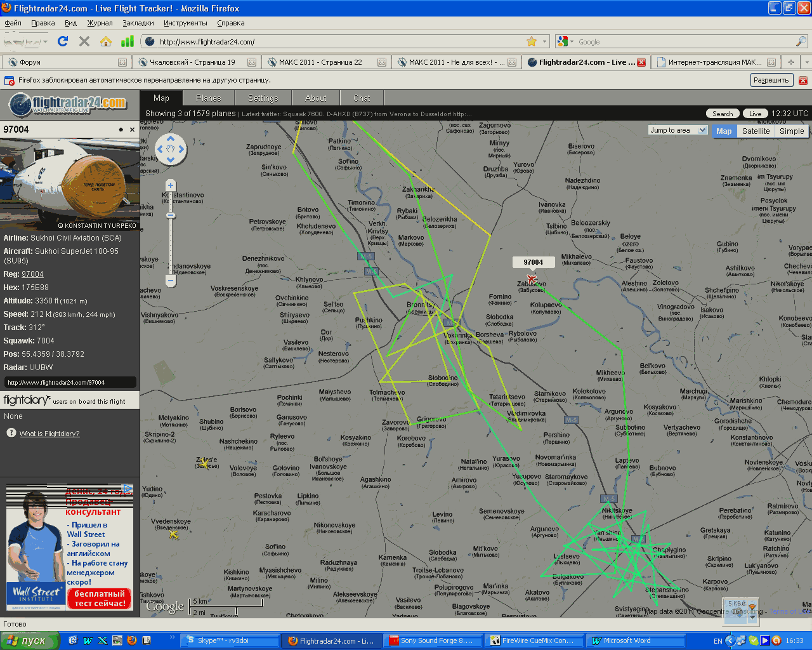This screenshot has width=812, height=650.
Task: Open the Planes tab
Action: [x=209, y=98]
